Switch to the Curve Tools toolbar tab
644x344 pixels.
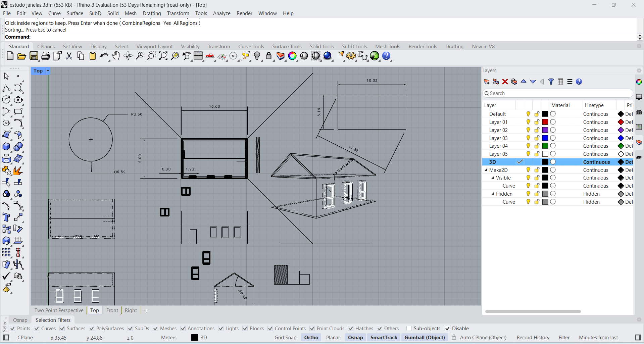[x=251, y=47]
